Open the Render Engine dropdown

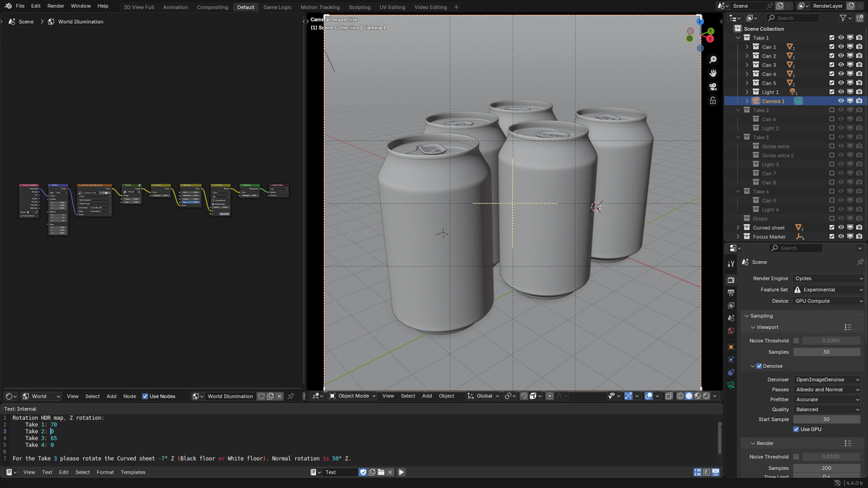(x=828, y=278)
